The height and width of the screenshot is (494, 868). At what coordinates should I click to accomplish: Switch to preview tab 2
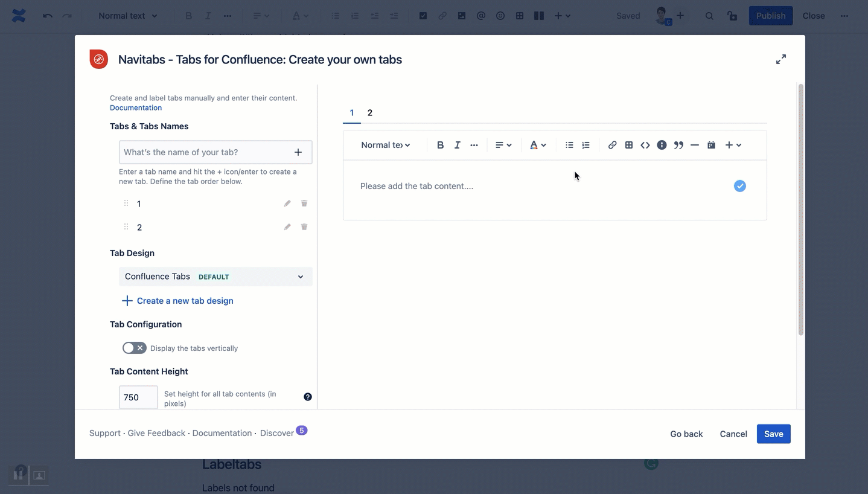370,113
